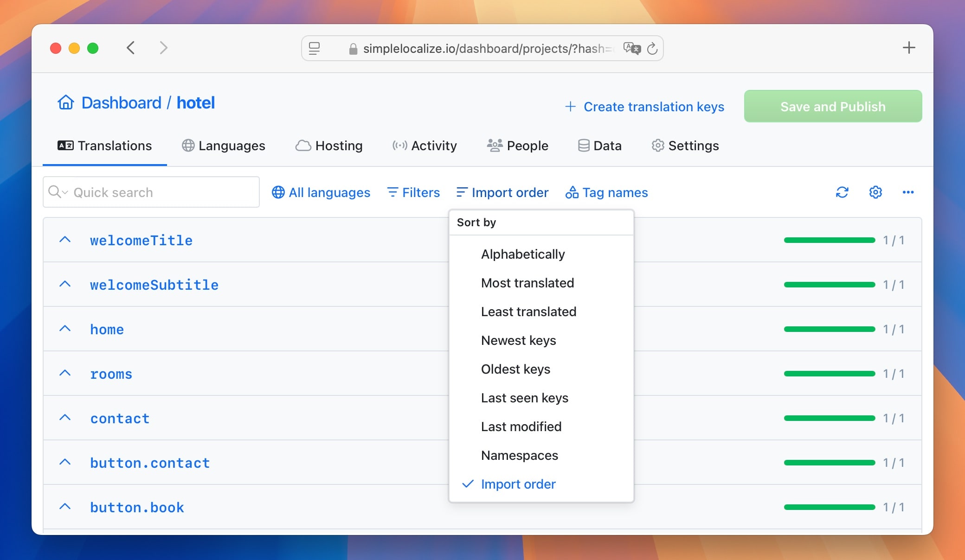Open the Data tab
This screenshot has width=965, height=560.
click(599, 146)
